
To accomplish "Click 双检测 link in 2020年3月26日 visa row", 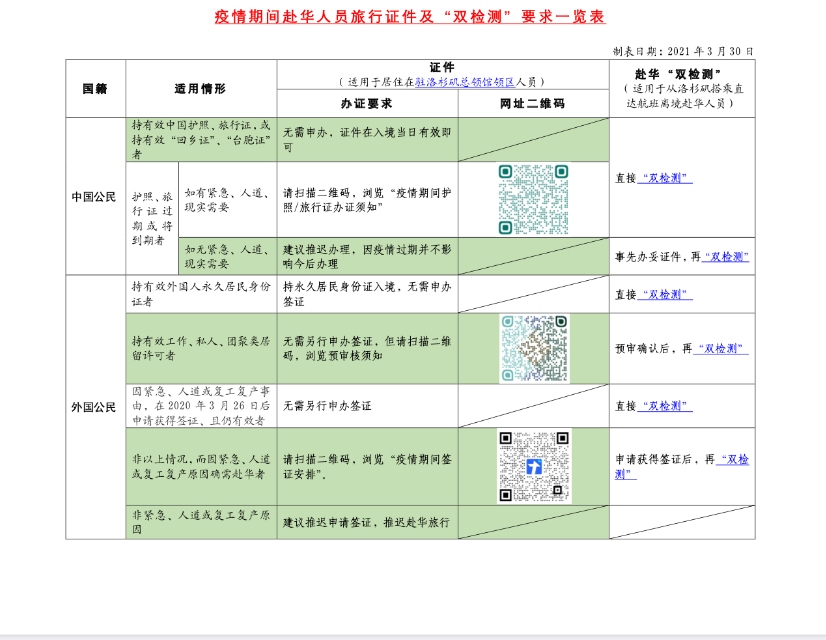I will [666, 406].
